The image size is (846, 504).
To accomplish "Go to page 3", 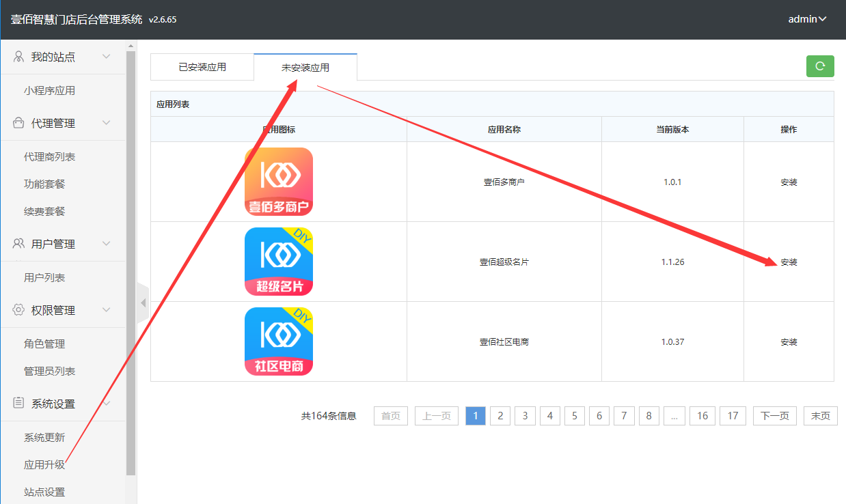I will (x=525, y=416).
